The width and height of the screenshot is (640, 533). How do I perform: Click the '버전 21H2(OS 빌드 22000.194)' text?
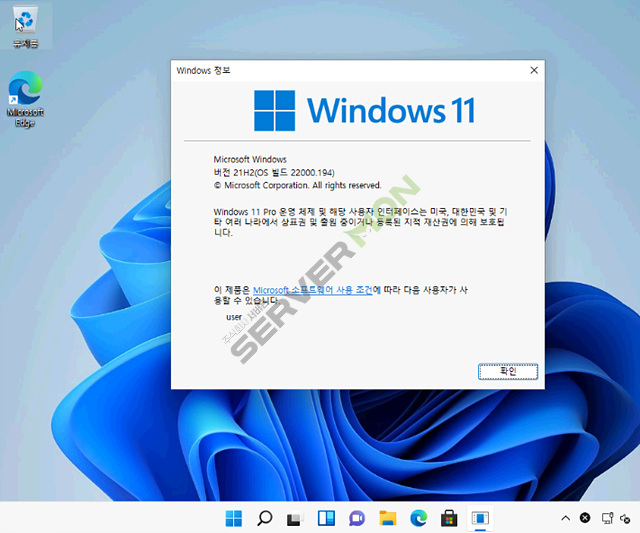click(274, 172)
